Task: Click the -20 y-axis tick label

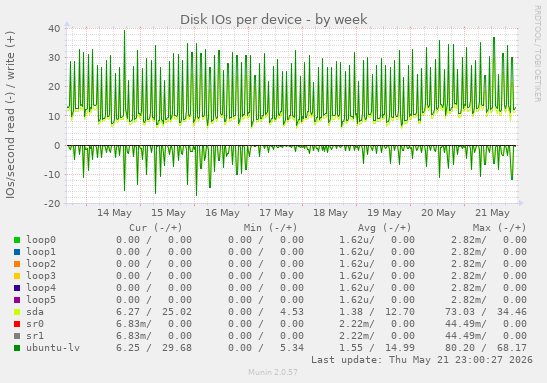Action: point(52,203)
